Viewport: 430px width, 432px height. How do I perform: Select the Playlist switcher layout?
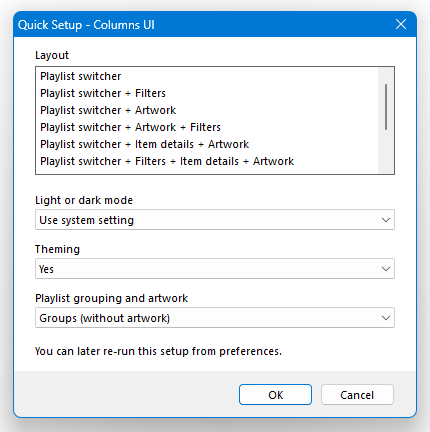(209, 76)
